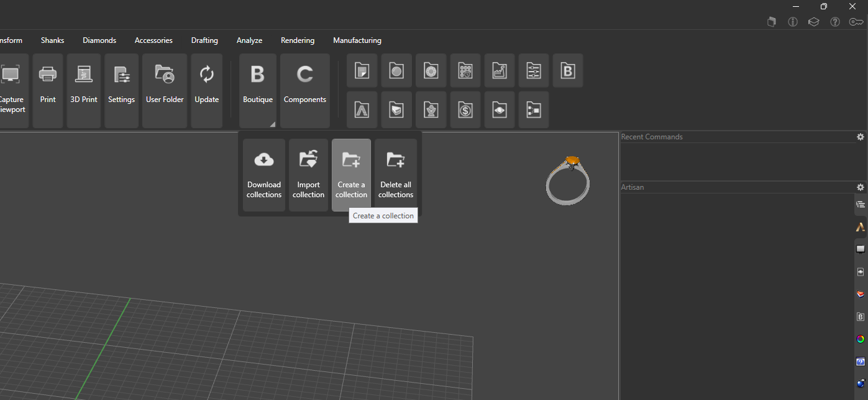Open Recent Commands panel gear settings
This screenshot has height=400, width=868.
coord(861,137)
